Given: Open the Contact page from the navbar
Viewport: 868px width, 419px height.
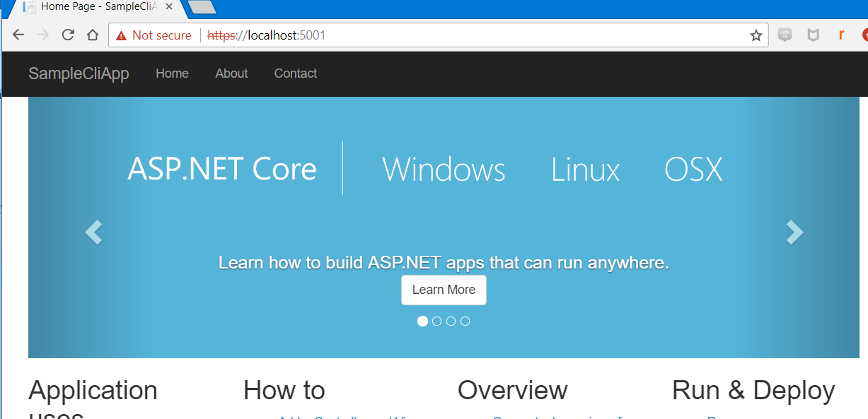Looking at the screenshot, I should pos(295,73).
